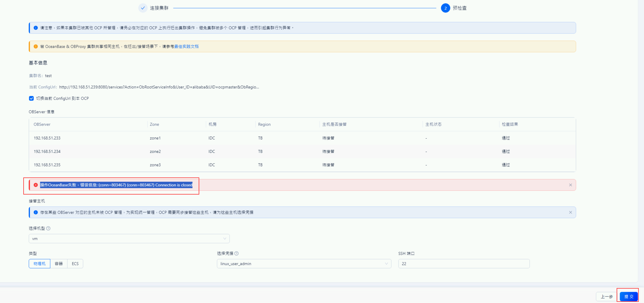This screenshot has width=644, height=303.
Task: Click the current ConfigUrl value text
Action: pyautogui.click(x=159, y=87)
